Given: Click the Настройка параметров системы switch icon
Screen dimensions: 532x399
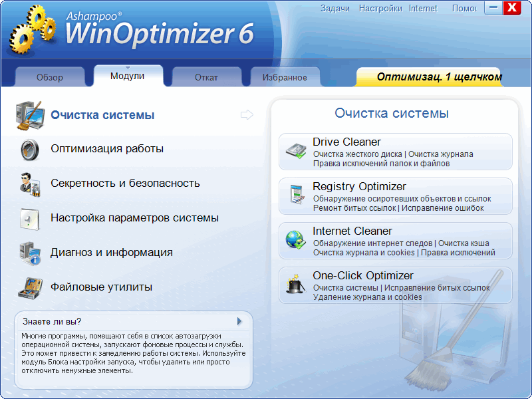Looking at the screenshot, I should [x=30, y=219].
